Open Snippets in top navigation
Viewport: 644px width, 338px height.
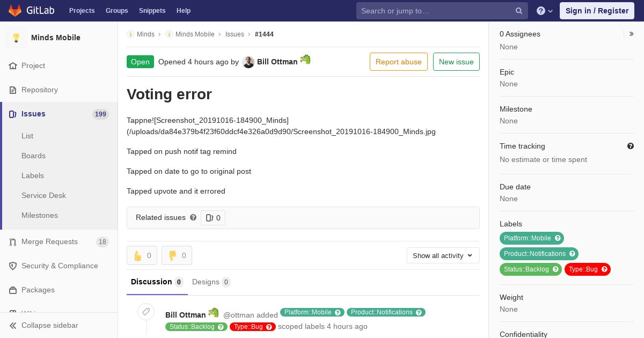click(152, 11)
